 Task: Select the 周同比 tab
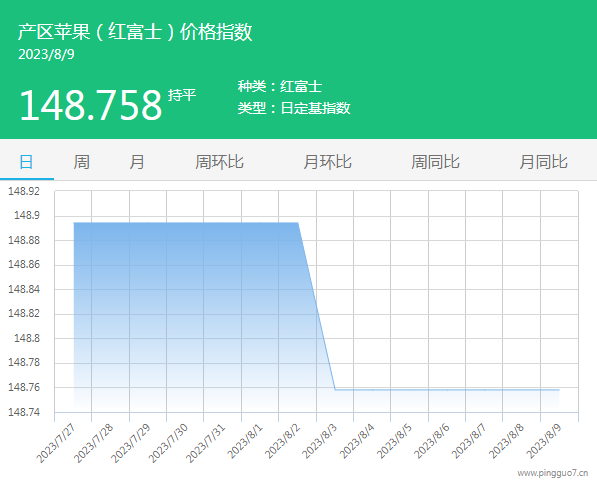tap(435, 162)
